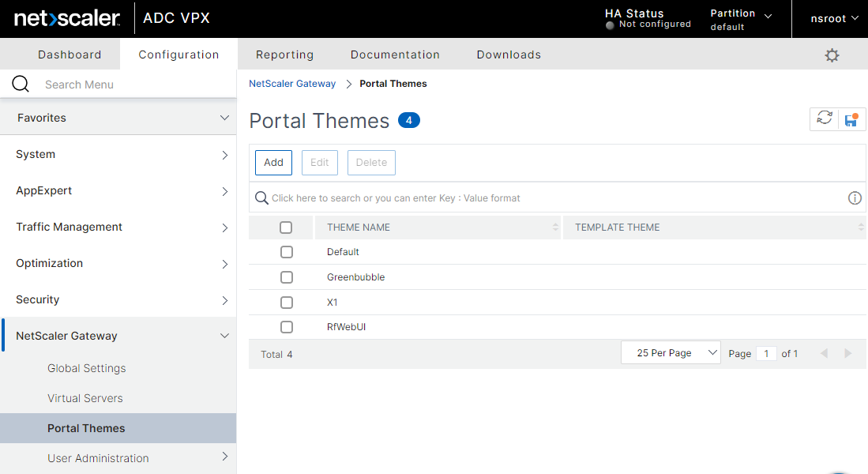Click the settings gear icon
This screenshot has width=868, height=474.
pyautogui.click(x=832, y=55)
